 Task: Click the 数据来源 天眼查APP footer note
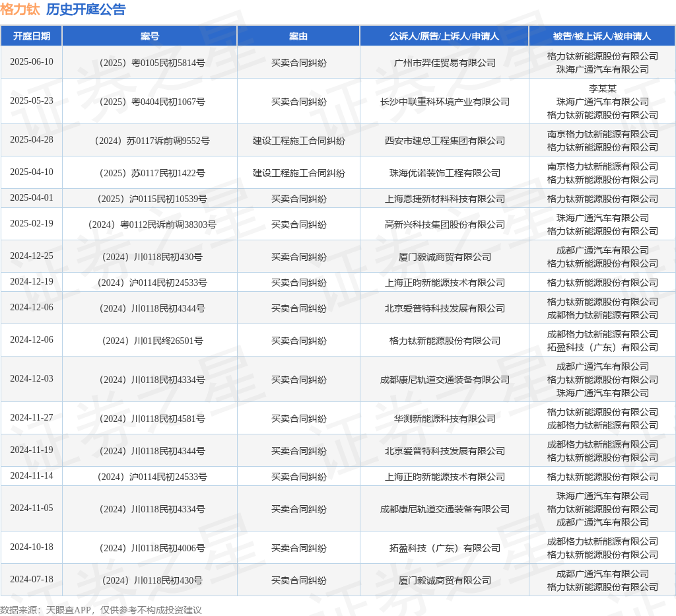(101, 610)
